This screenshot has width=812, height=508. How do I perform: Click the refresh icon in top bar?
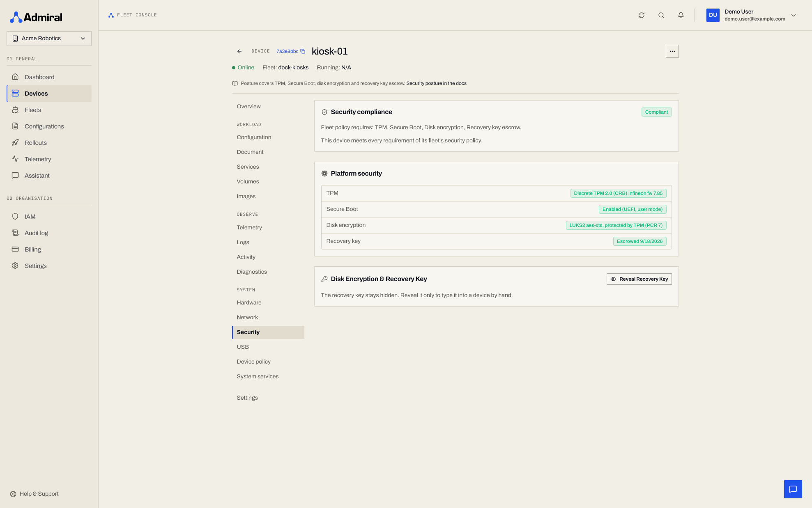tap(642, 15)
